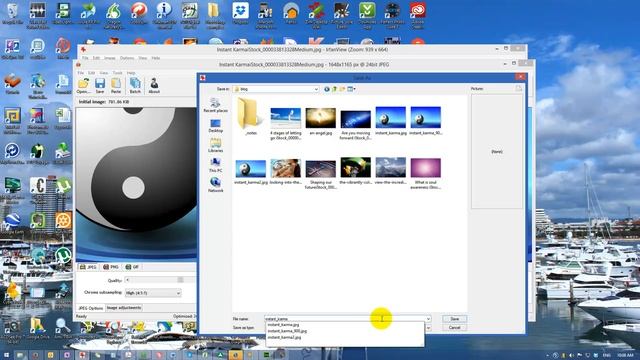Viewport: 640px width, 360px height.
Task: Select the looking-into-the... thumbnail
Action: coord(285,171)
